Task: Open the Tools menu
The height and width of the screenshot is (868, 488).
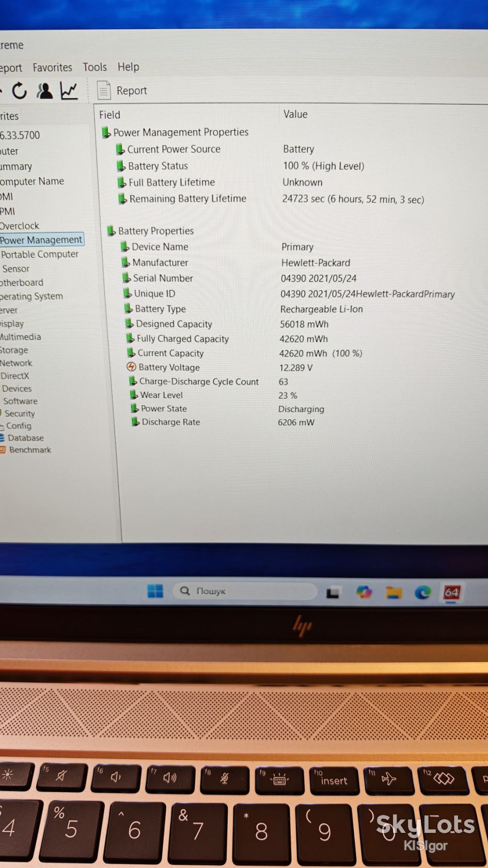Action: tap(95, 67)
